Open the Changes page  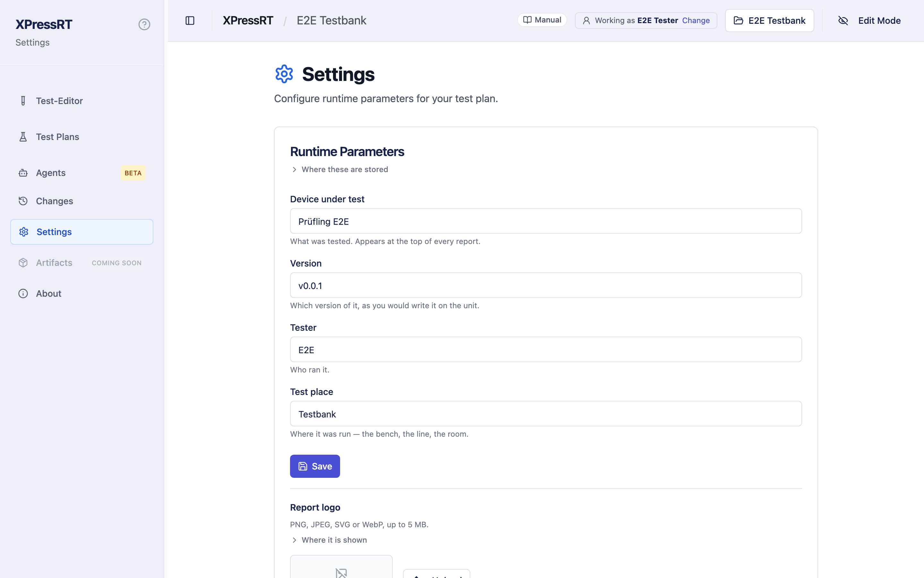(82, 201)
